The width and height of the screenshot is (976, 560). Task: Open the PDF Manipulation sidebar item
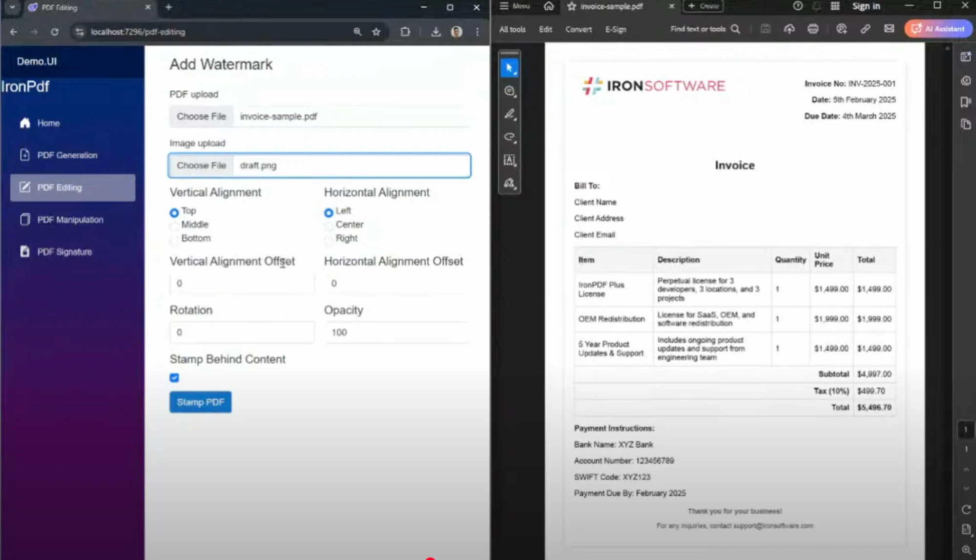click(x=70, y=220)
